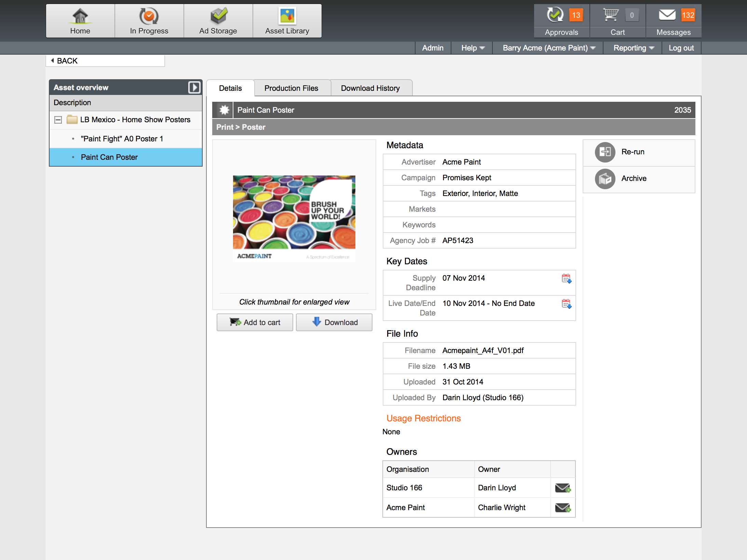The height and width of the screenshot is (560, 747).
Task: Click the Uploaded By value Darin Lloyd (Studio 166)
Action: click(x=483, y=397)
